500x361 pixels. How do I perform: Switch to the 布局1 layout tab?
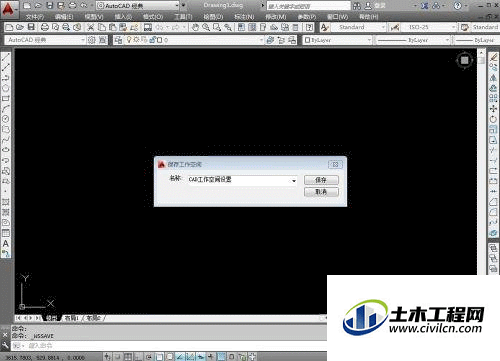(71, 318)
